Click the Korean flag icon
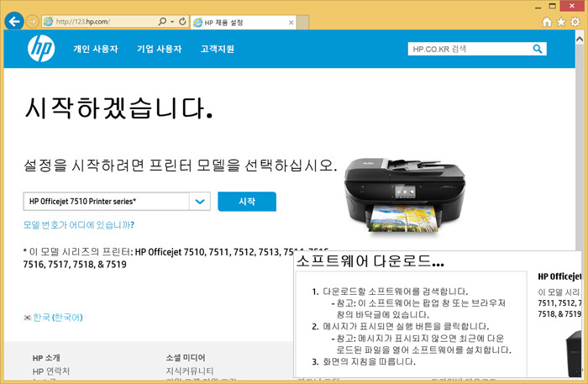 point(28,318)
